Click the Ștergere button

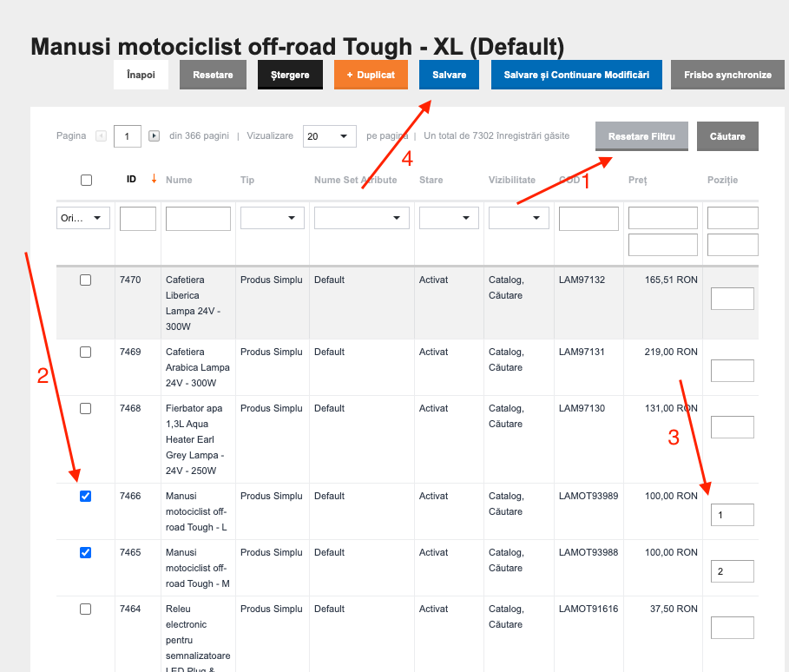click(290, 75)
